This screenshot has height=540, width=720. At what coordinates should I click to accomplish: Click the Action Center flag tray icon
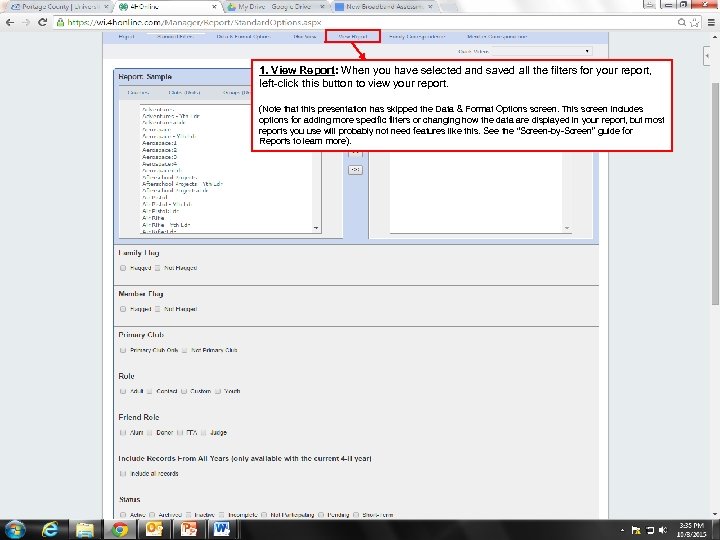point(636,530)
